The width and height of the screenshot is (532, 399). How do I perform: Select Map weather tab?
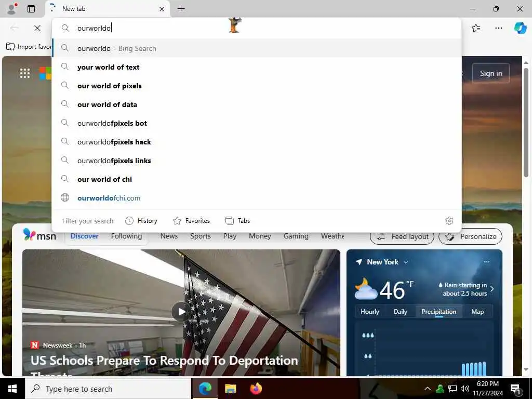tap(477, 312)
